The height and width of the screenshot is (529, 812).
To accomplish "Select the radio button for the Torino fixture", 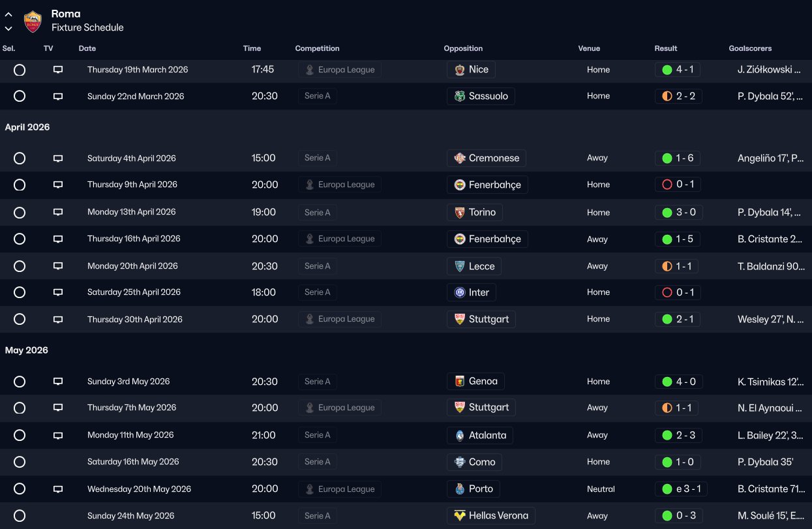I will pos(20,213).
